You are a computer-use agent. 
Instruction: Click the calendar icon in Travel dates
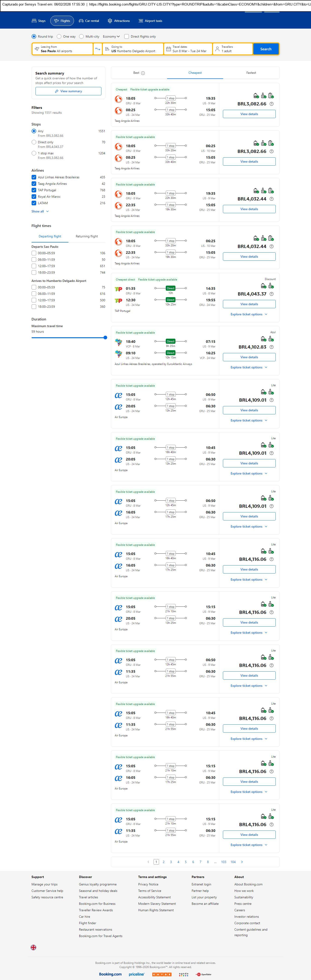point(168,49)
